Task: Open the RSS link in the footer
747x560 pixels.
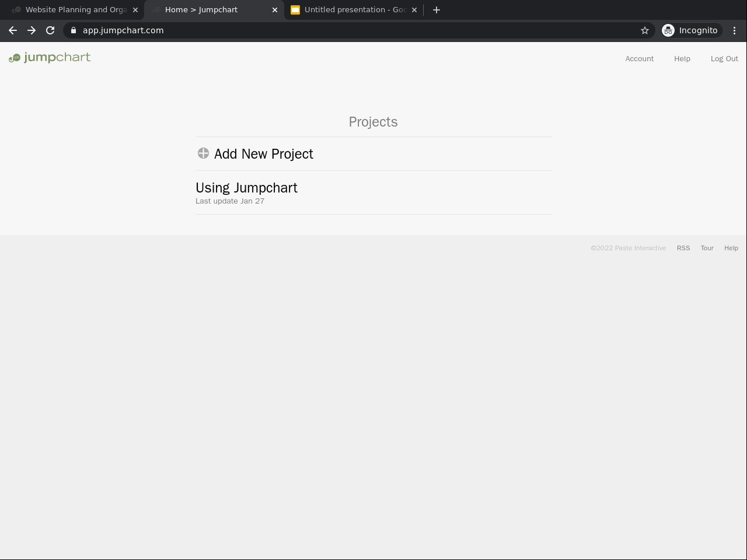Action: [x=683, y=248]
